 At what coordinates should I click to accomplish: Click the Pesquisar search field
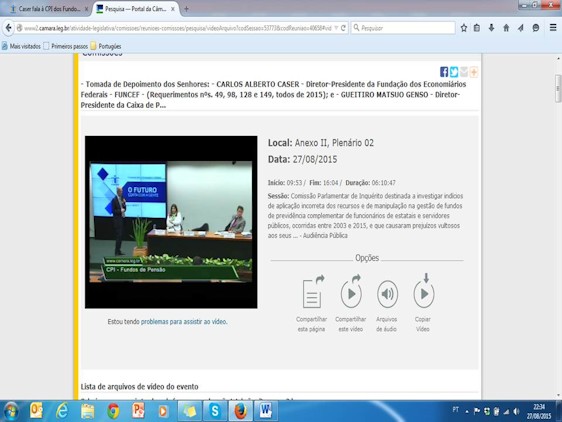point(403,28)
